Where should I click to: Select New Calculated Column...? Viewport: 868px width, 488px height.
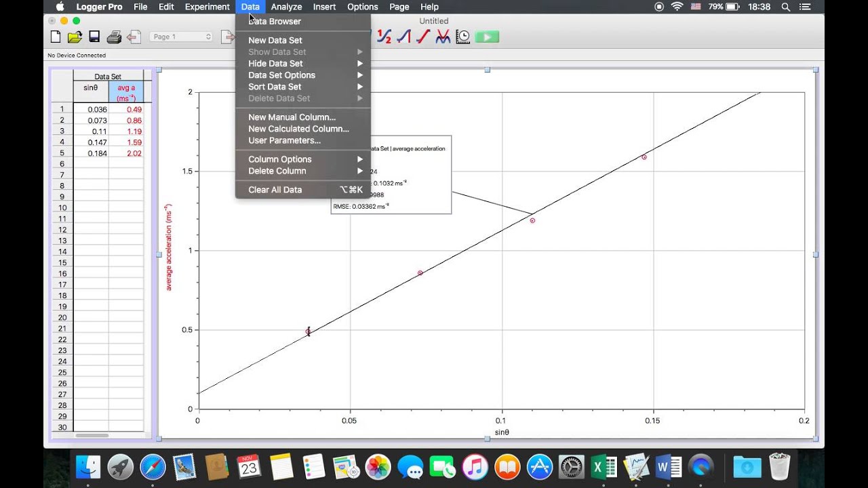click(302, 129)
